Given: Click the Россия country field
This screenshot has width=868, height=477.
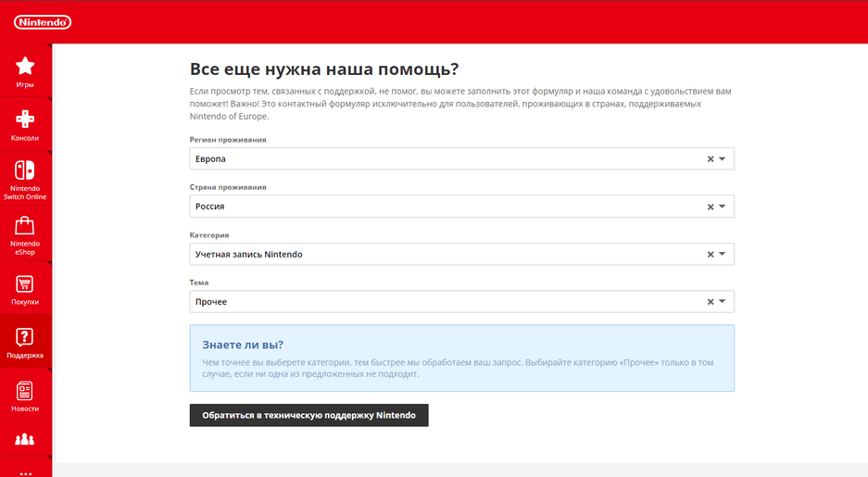Looking at the screenshot, I should pos(461,207).
